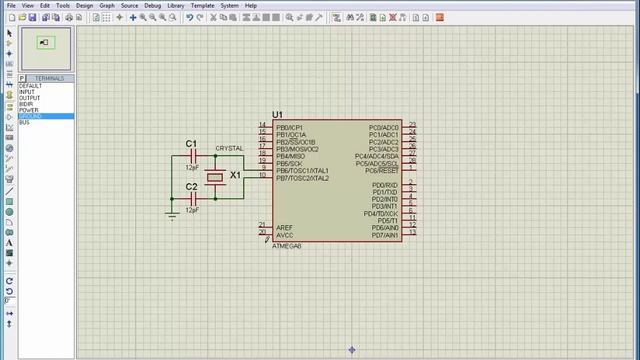
Task: Undo the last change
Action: click(x=189, y=18)
